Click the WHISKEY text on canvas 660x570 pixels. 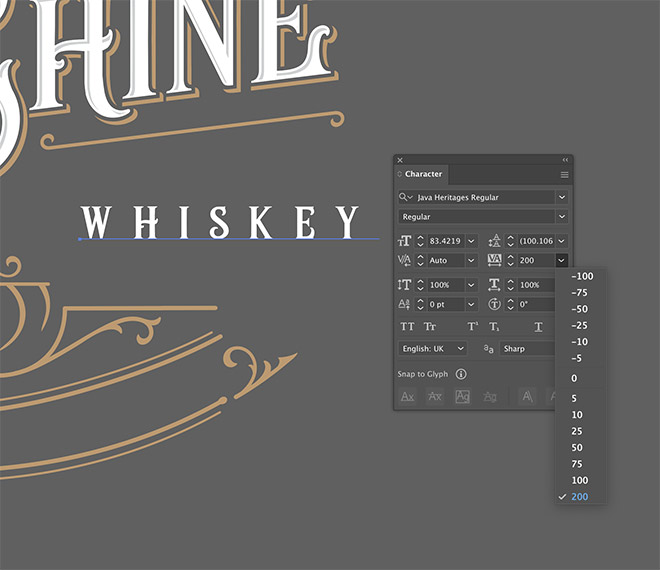[x=220, y=222]
